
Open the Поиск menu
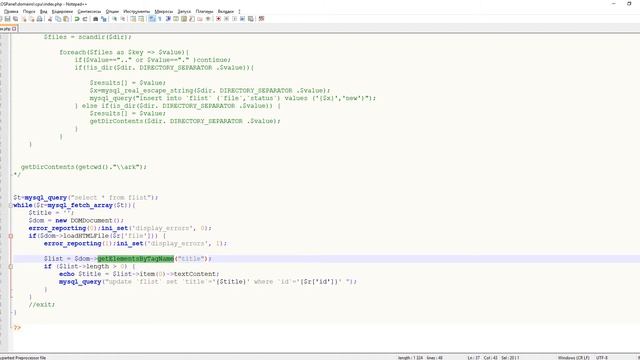[29, 11]
